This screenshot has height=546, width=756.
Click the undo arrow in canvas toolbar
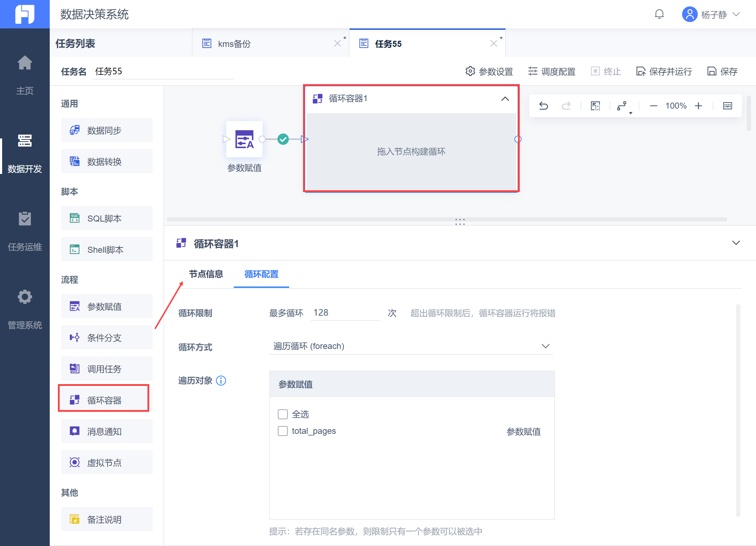click(x=543, y=106)
